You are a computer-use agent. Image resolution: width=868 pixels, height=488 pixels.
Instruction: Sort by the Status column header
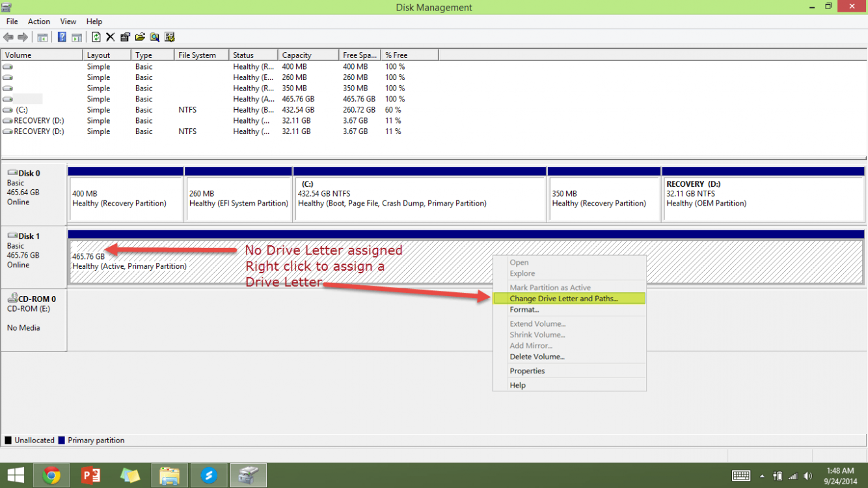click(x=253, y=55)
